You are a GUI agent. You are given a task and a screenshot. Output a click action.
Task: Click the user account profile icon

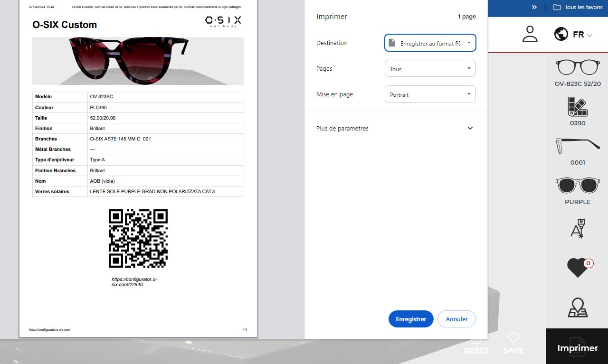coord(530,34)
